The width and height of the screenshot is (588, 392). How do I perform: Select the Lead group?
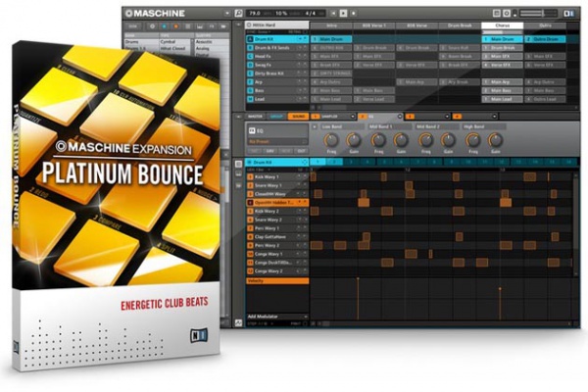(x=277, y=99)
